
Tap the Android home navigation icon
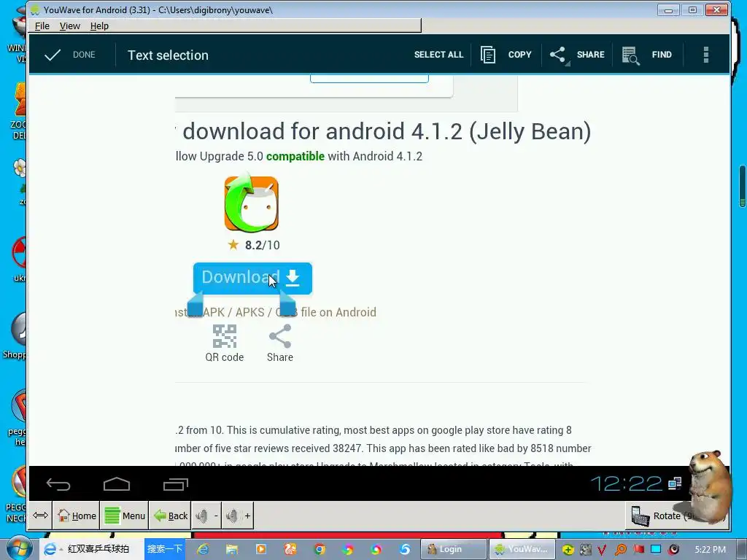[x=117, y=484]
